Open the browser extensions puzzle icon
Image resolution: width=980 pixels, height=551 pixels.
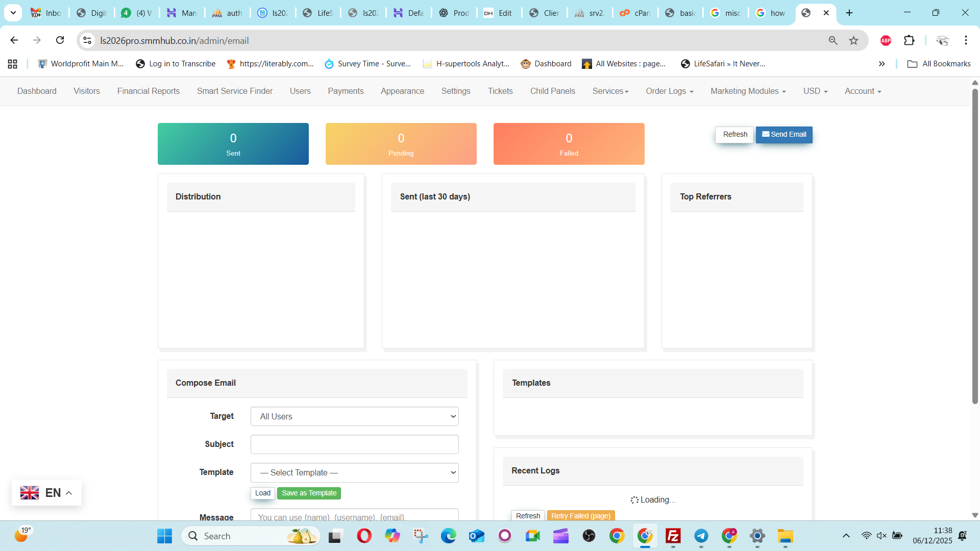909,40
